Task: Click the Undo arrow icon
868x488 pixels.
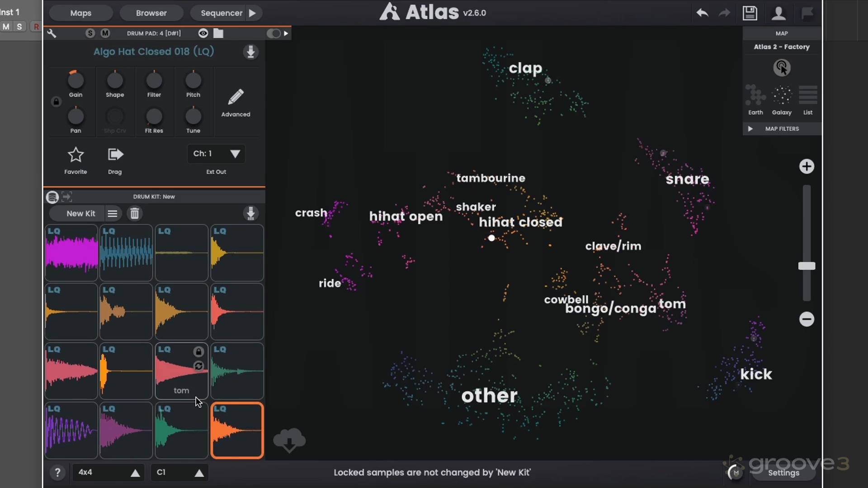Action: 702,13
